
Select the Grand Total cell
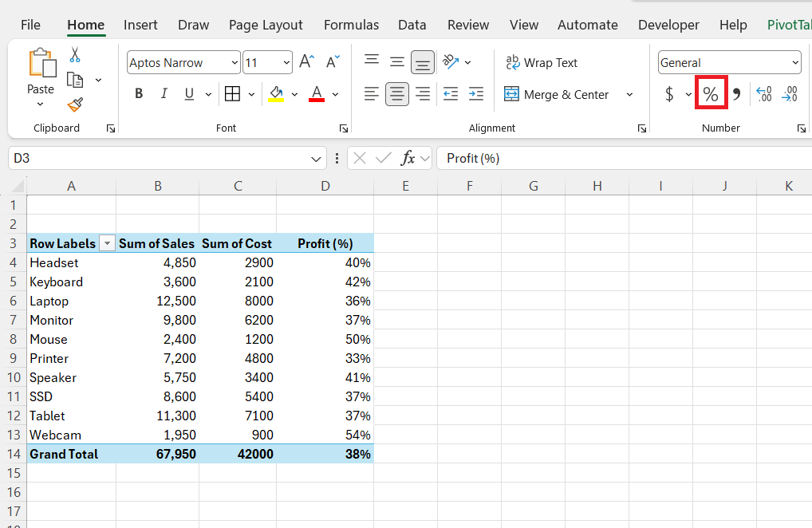coord(72,454)
